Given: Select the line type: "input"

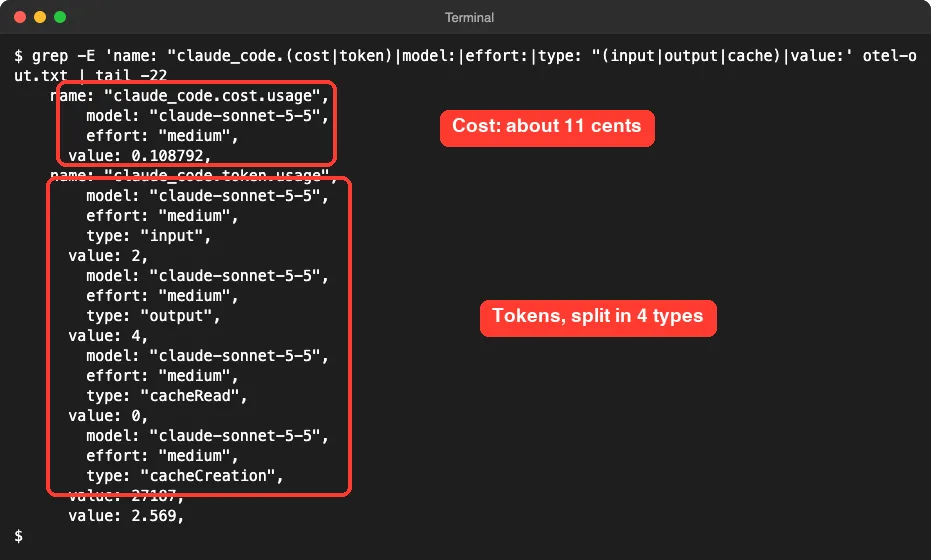Looking at the screenshot, I should point(148,236).
